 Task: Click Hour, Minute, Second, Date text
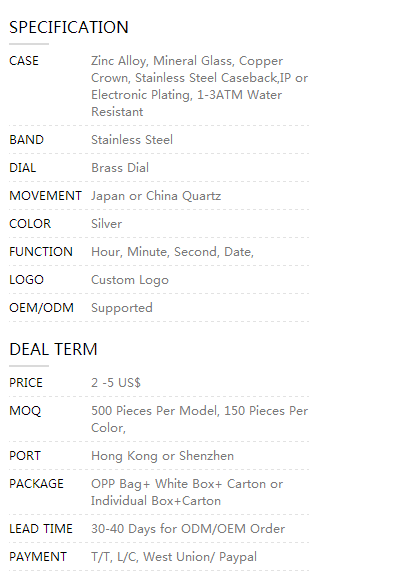click(x=173, y=252)
